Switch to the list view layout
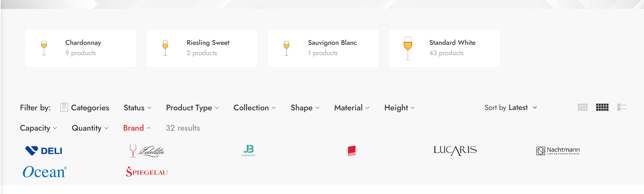Viewport: 644px width, 194px height. pos(622,107)
